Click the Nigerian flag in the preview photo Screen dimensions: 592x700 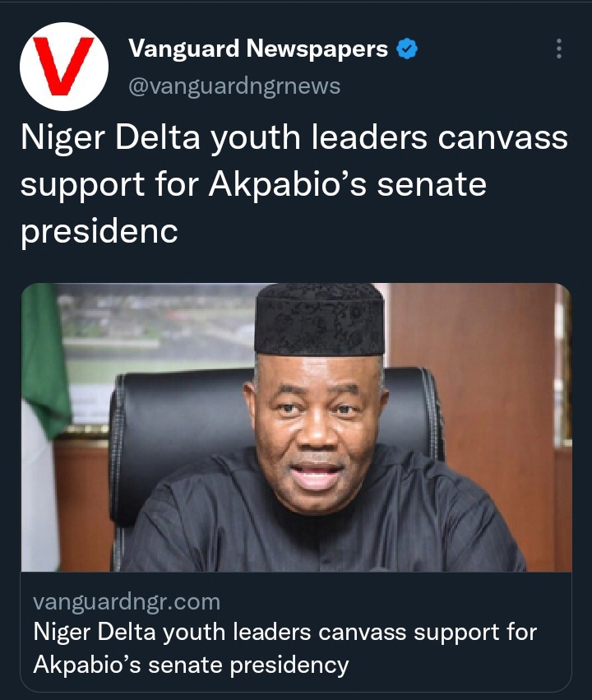click(x=41, y=370)
